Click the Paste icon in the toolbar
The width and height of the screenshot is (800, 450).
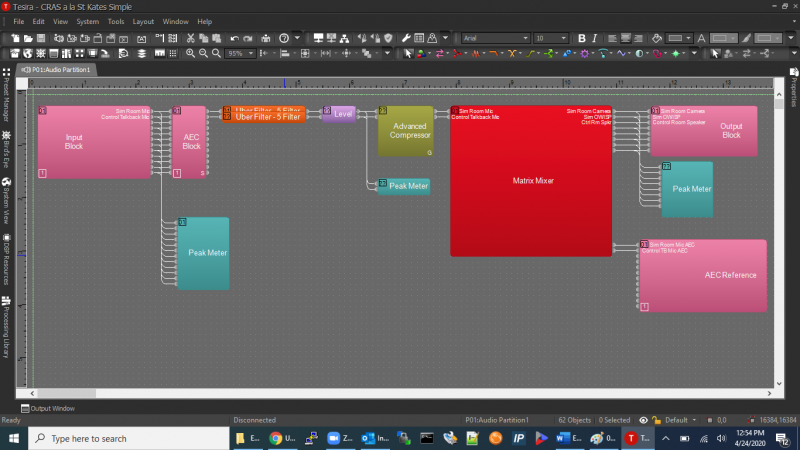point(216,38)
